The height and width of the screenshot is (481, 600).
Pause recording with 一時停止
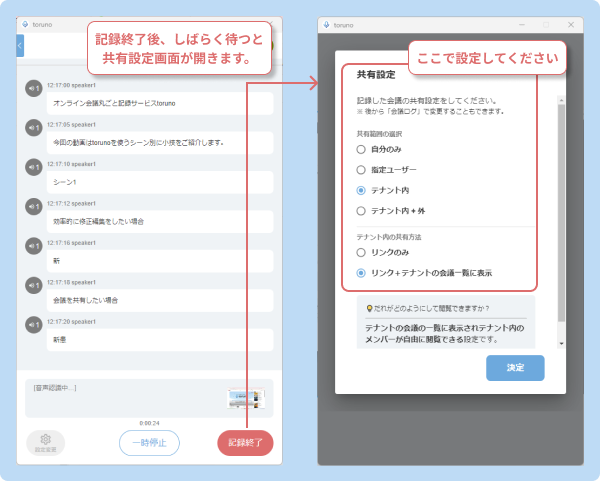[x=149, y=443]
